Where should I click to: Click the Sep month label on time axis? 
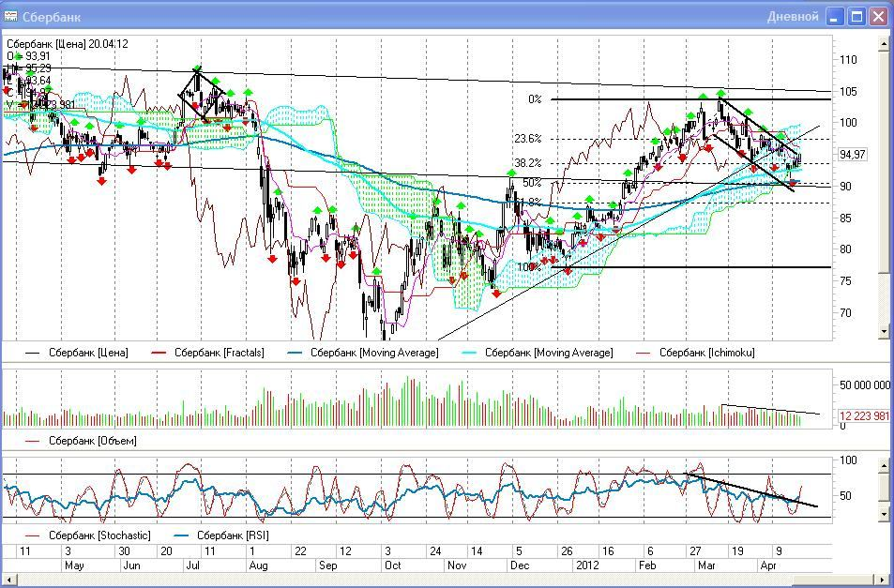328,565
